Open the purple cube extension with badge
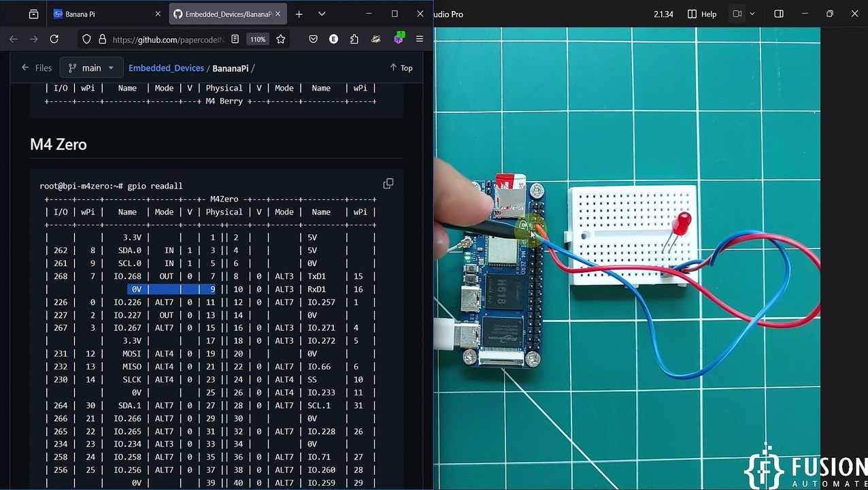The width and height of the screenshot is (868, 490). tap(399, 38)
